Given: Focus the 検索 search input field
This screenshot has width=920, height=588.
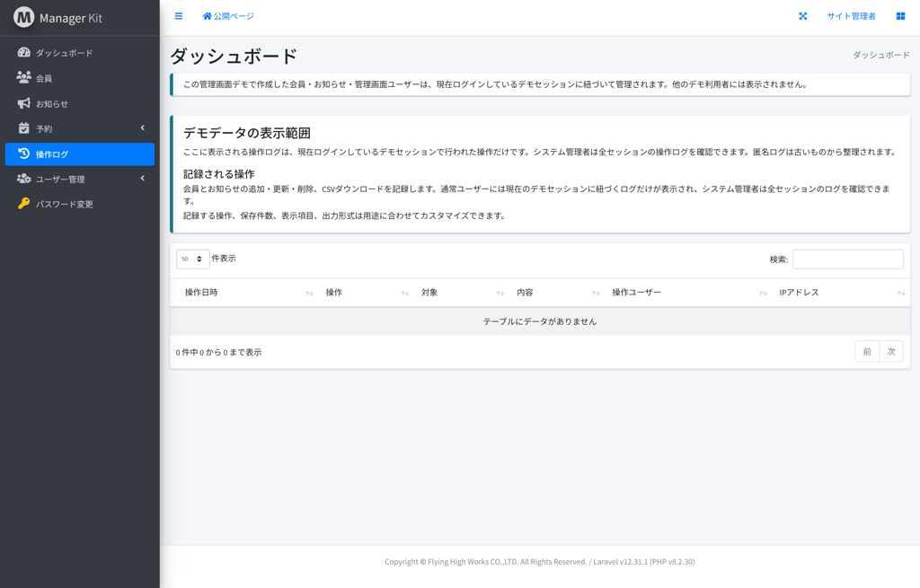Looking at the screenshot, I should point(848,259).
